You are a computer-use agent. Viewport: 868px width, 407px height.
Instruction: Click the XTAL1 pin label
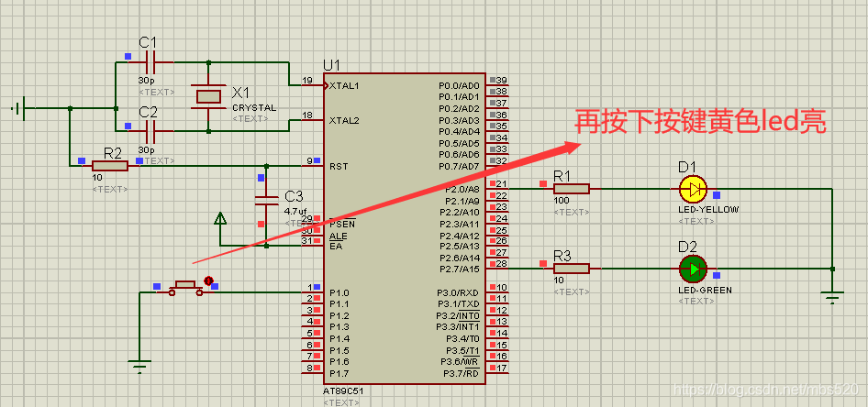pyautogui.click(x=344, y=86)
